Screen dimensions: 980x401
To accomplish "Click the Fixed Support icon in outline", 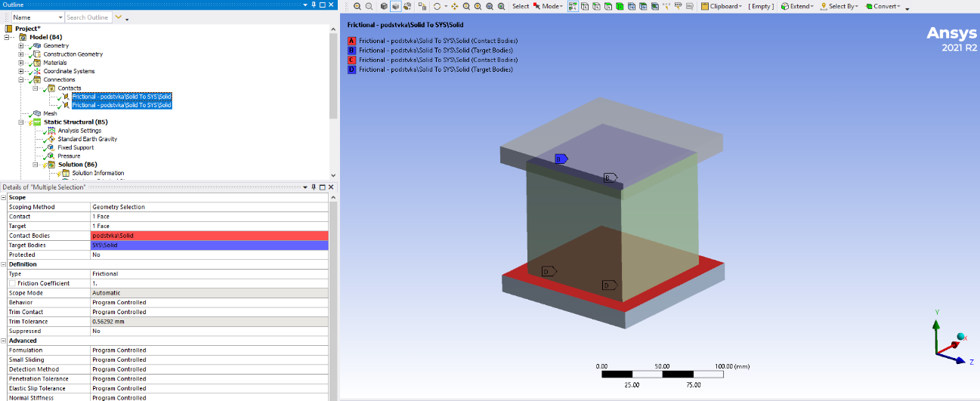I will 51,147.
